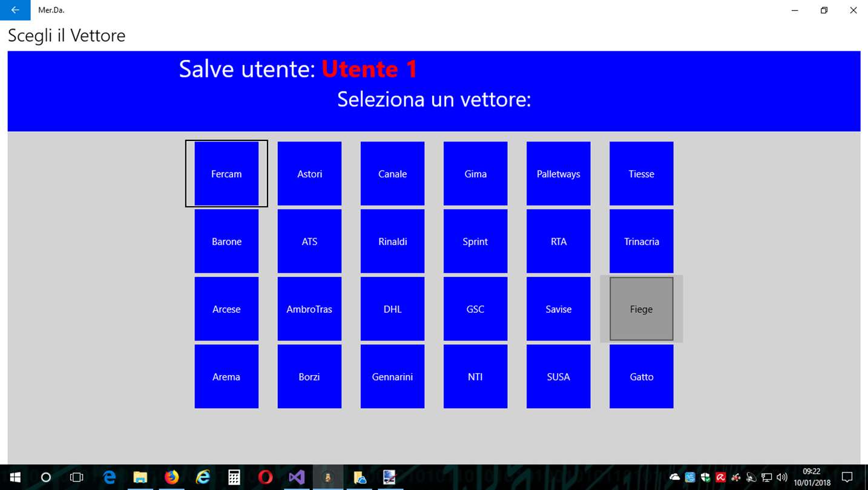Select the GSC carrier tile
Screen dimensions: 868x490
pyautogui.click(x=475, y=309)
